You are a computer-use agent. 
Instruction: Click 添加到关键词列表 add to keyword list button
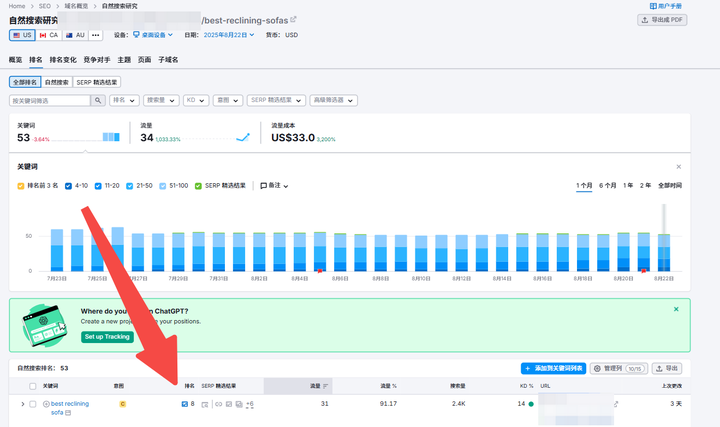(x=553, y=368)
